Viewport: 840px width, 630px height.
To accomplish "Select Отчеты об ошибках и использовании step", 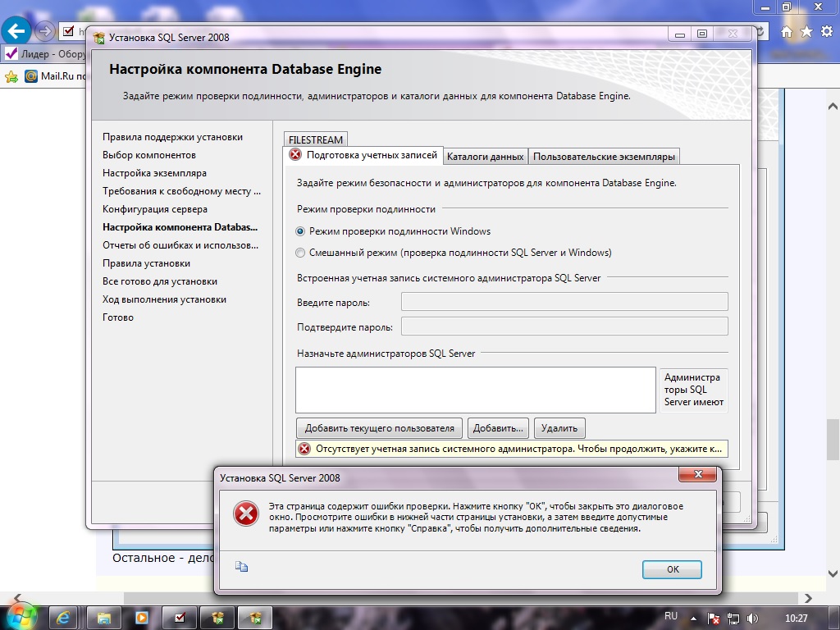I will pos(180,245).
